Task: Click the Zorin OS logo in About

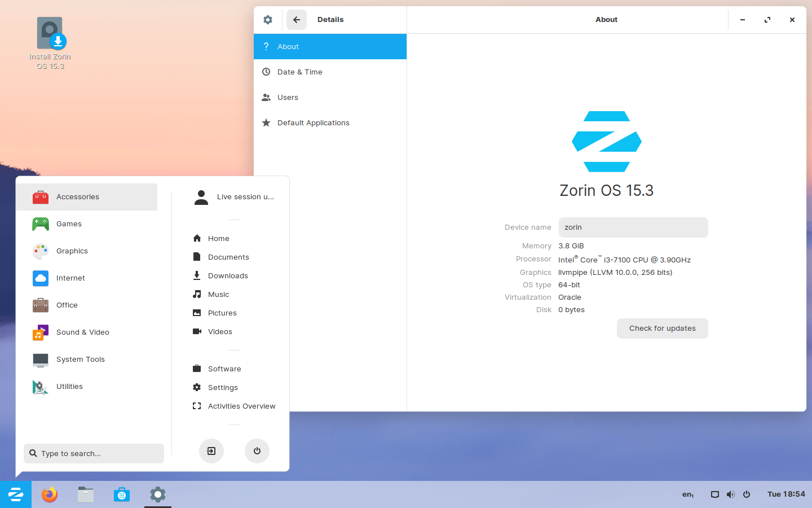Action: [x=607, y=142]
